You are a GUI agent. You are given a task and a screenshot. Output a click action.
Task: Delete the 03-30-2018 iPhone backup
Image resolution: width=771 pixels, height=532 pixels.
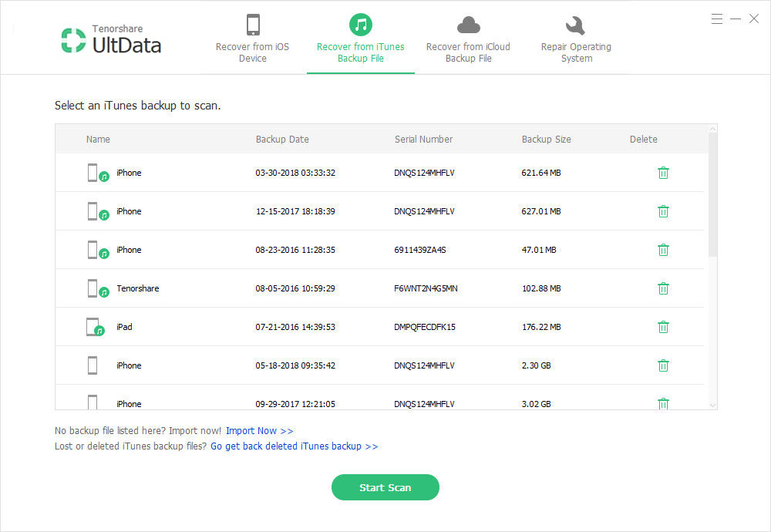pyautogui.click(x=663, y=173)
